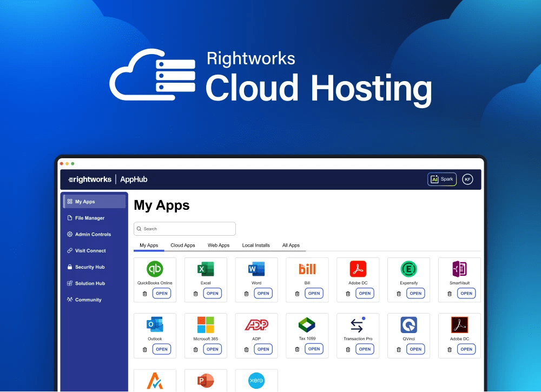Open Security Hub from the sidebar
This screenshot has height=392, width=541.
89,267
